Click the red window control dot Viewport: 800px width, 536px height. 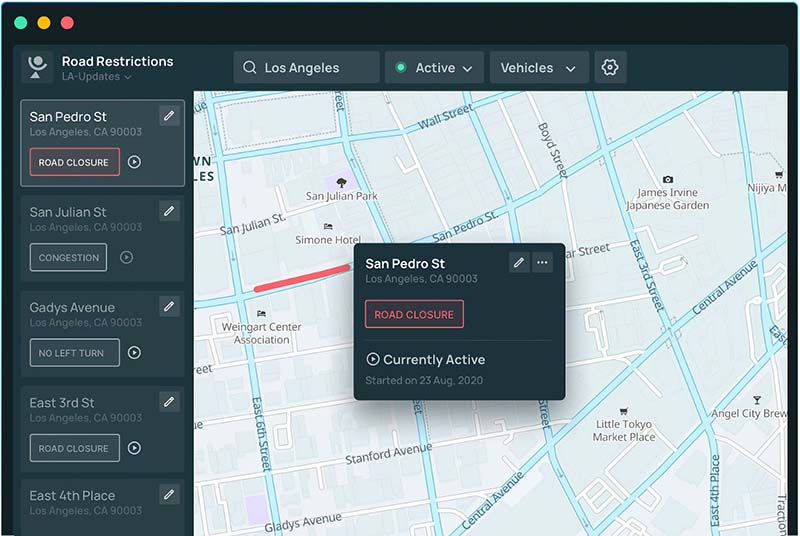[x=67, y=22]
